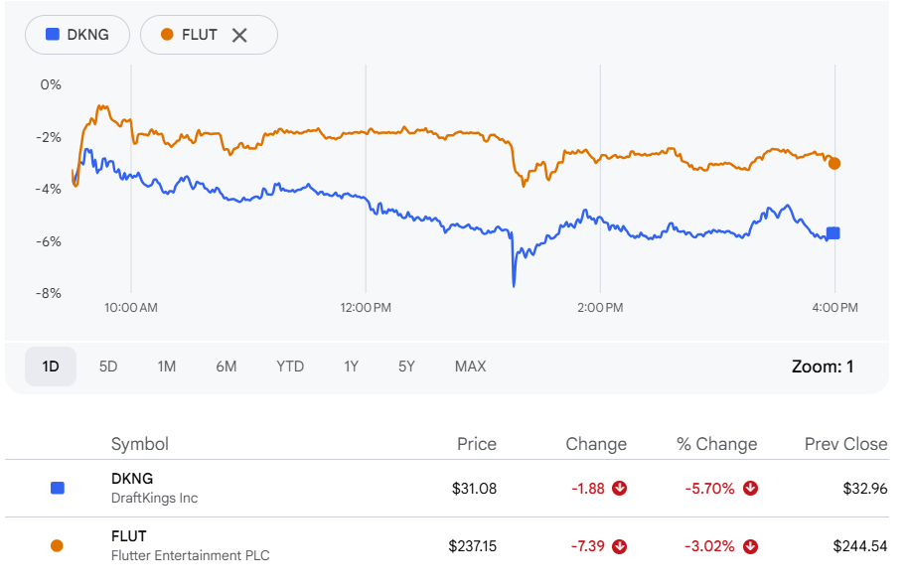907x588 pixels.
Task: Click red down arrow beside -3.02%
Action: [750, 546]
